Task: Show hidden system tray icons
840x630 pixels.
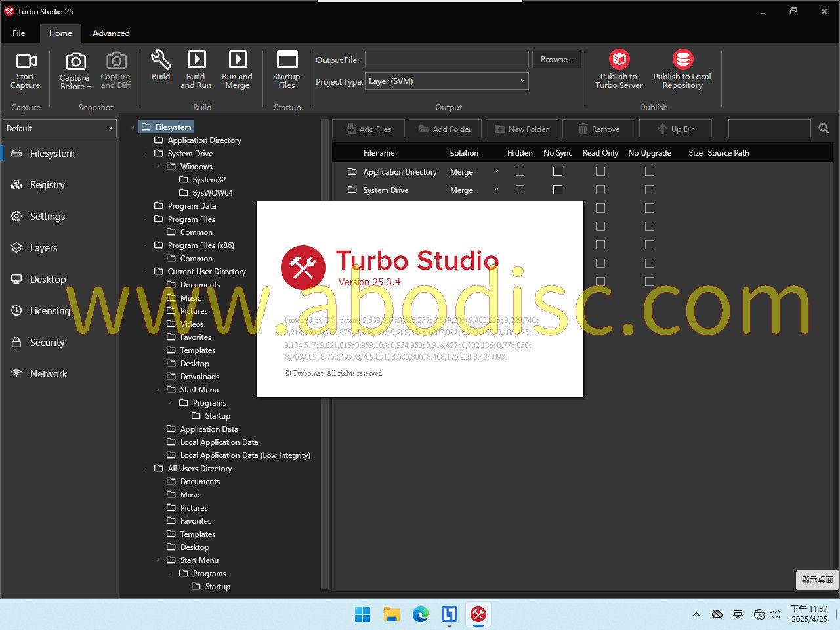Action: (696, 614)
